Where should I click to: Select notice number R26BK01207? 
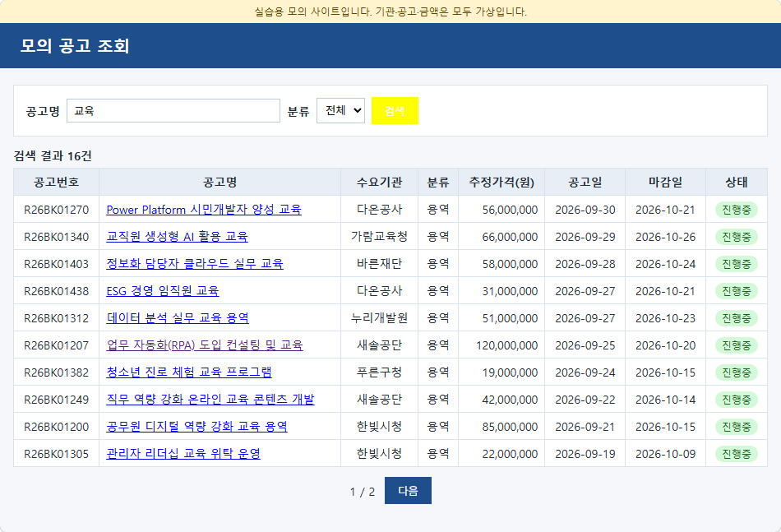click(x=56, y=345)
